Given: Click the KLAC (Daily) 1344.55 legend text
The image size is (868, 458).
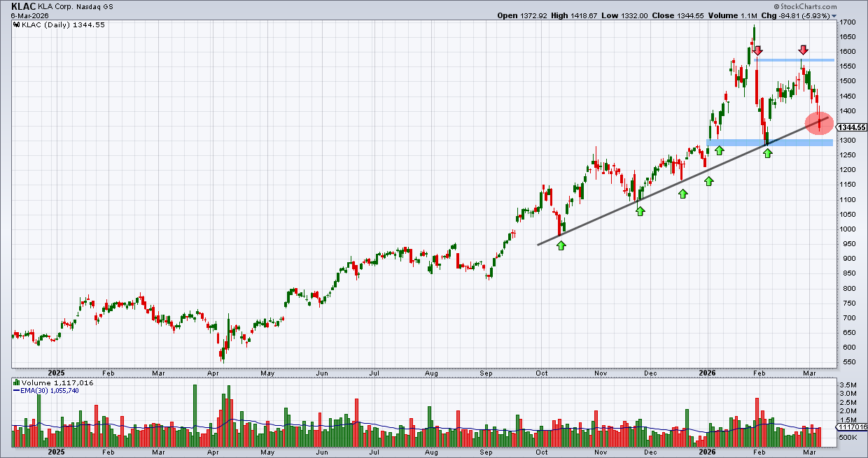Looking at the screenshot, I should point(62,24).
